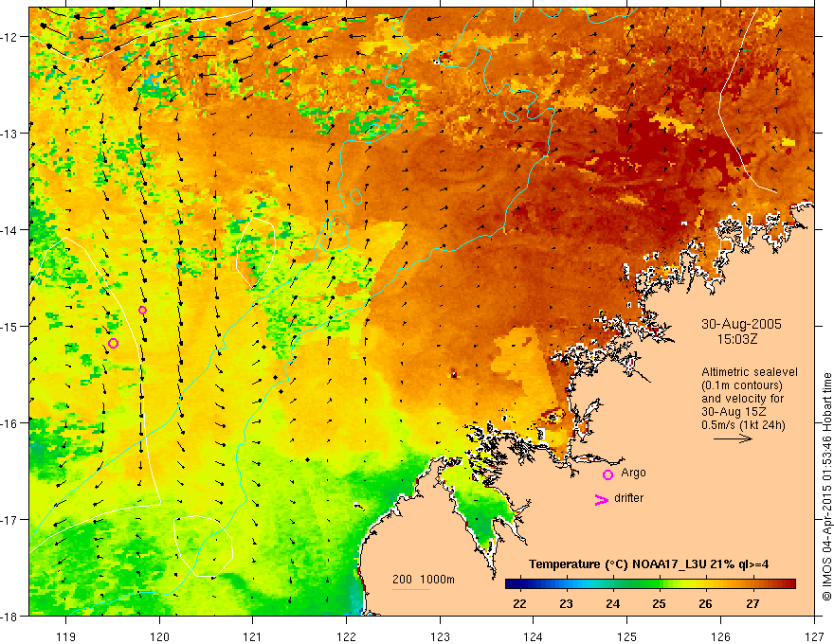Click the smaller magenta Argo float circle on the map
Image resolution: width=834 pixels, height=644 pixels.
pyautogui.click(x=142, y=311)
